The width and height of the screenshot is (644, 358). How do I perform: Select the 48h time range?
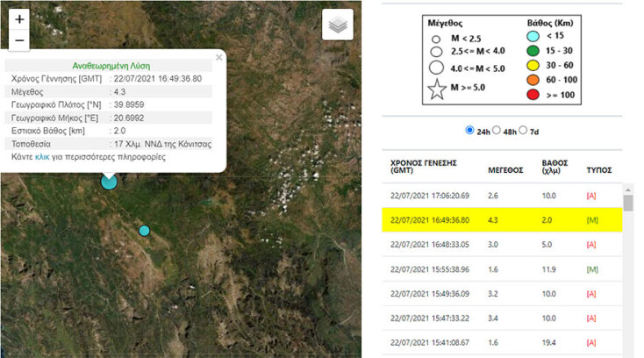click(x=497, y=131)
